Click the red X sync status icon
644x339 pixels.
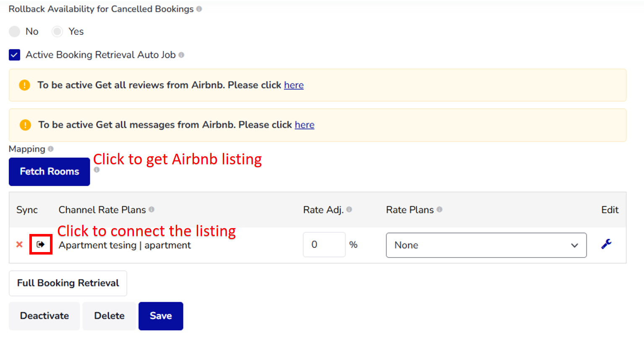(19, 244)
